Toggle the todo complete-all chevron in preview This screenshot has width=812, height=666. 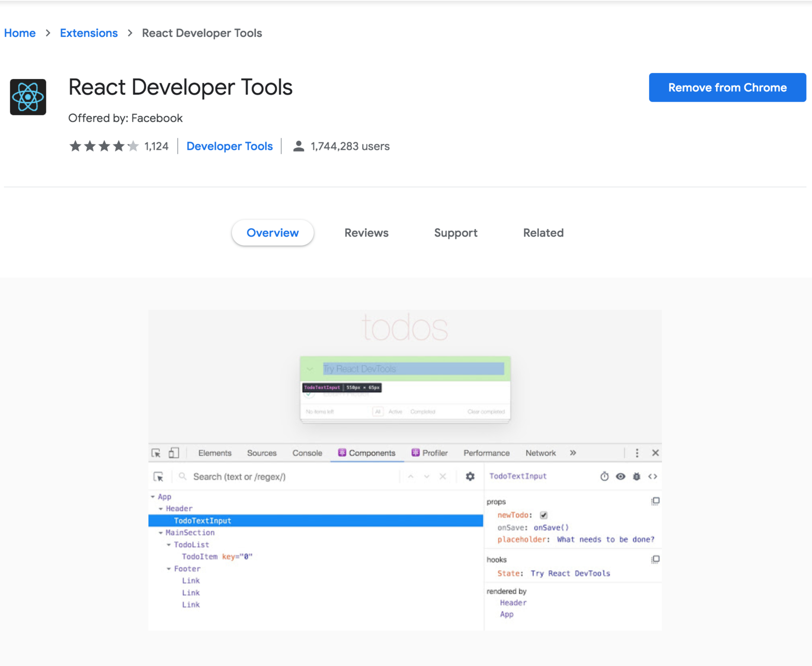coord(310,369)
